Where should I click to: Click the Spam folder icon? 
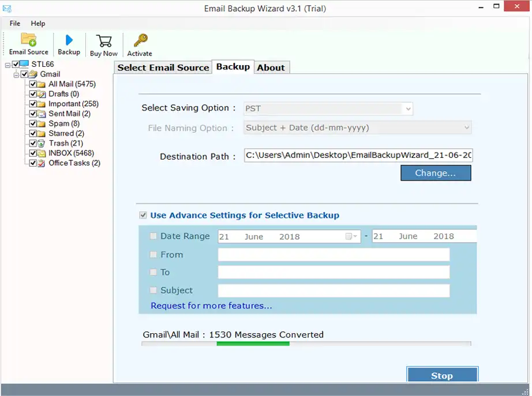(x=41, y=123)
